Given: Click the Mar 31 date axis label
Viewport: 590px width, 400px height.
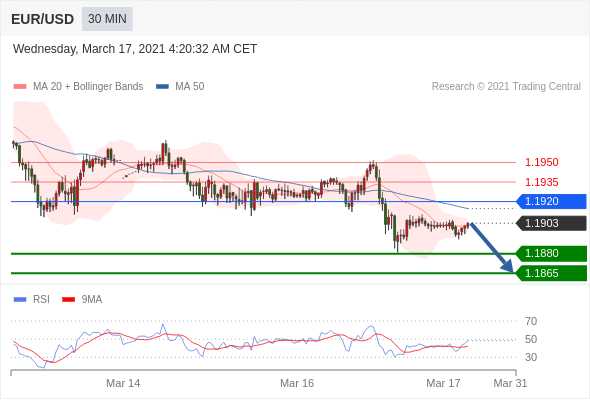Looking at the screenshot, I should (510, 383).
